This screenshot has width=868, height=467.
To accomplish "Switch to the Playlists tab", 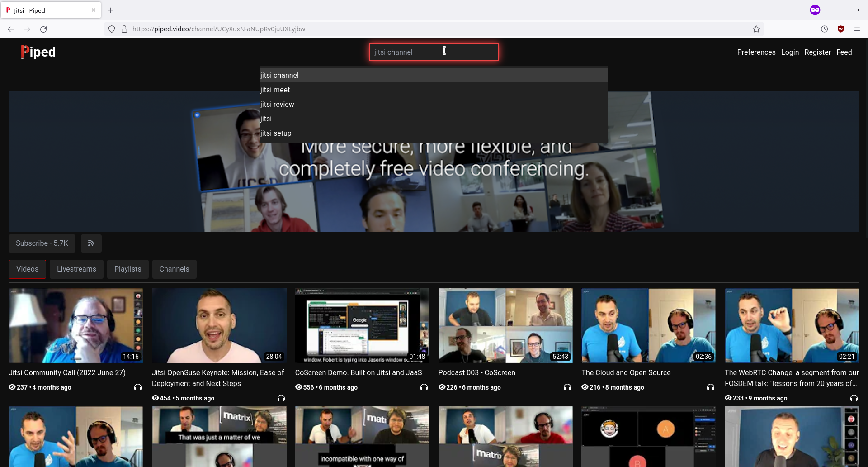I will [127, 269].
